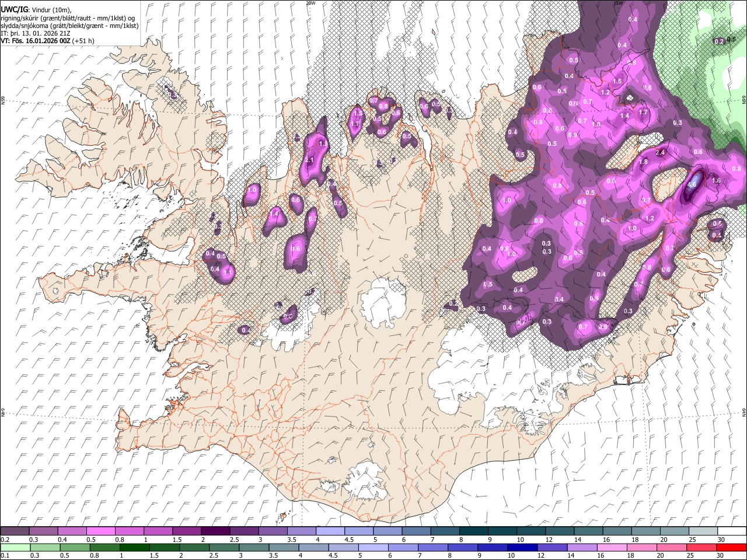
Task: Click the slydda/snjókoma description line
Action: click(69, 26)
